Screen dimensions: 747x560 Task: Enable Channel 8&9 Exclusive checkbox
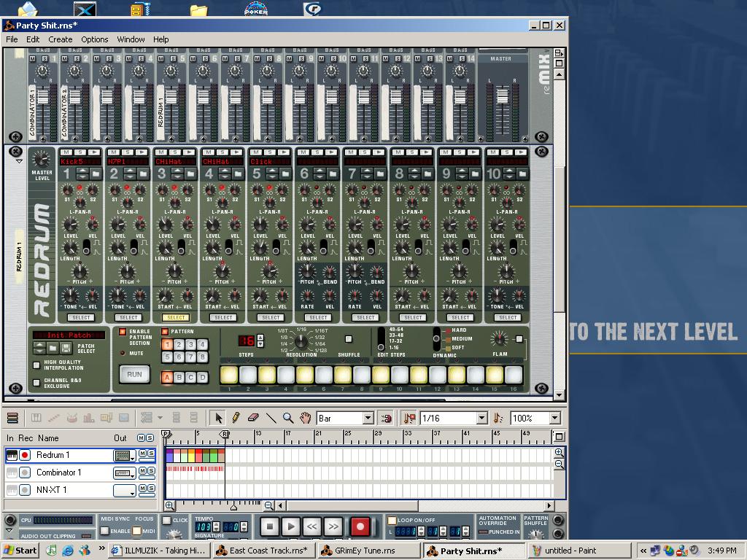point(36,382)
